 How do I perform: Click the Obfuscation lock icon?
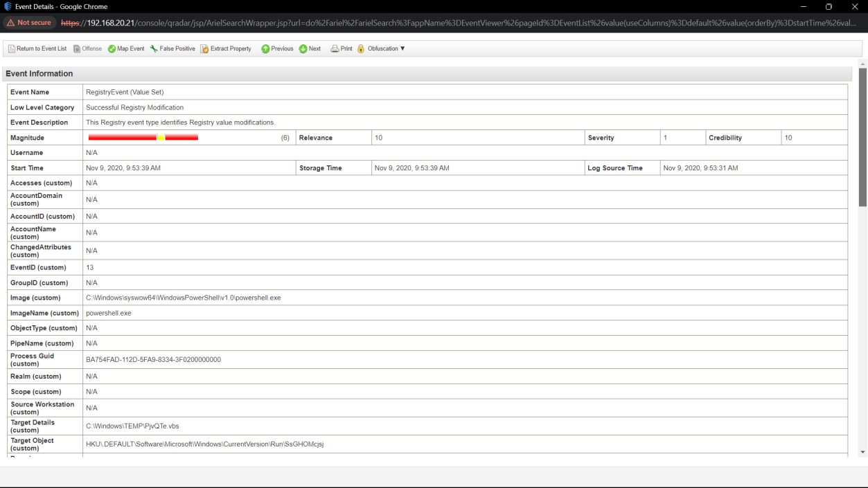tap(361, 49)
